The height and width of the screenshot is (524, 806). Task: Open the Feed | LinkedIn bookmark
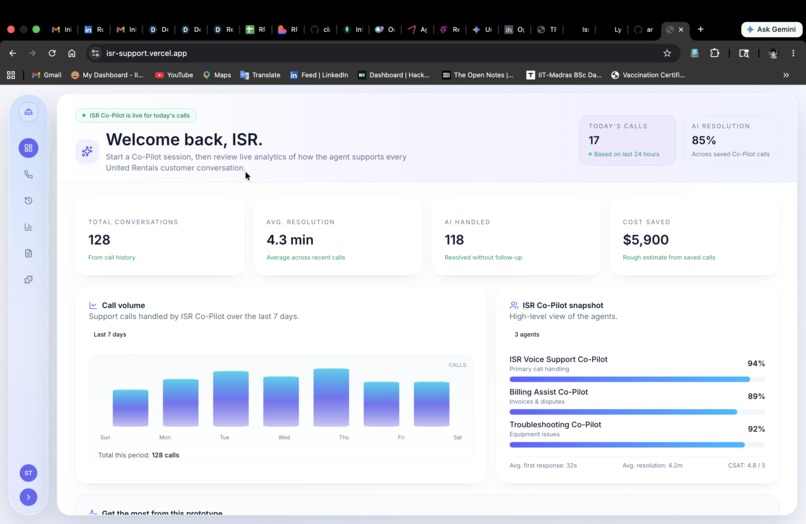(319, 75)
